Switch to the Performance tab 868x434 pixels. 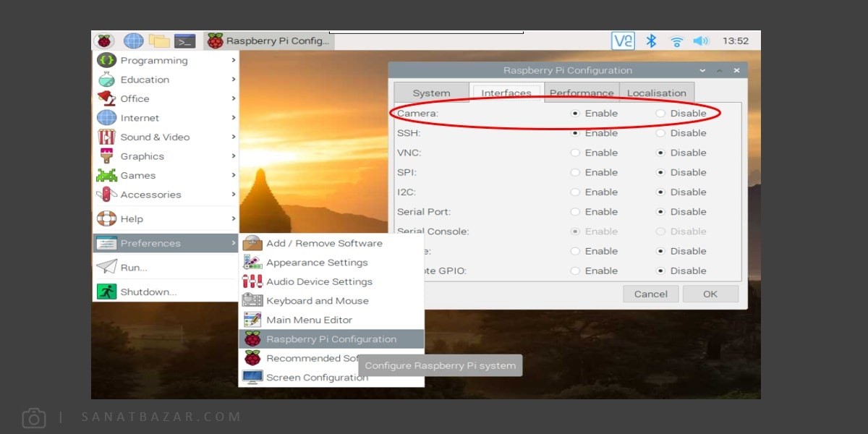pos(581,93)
